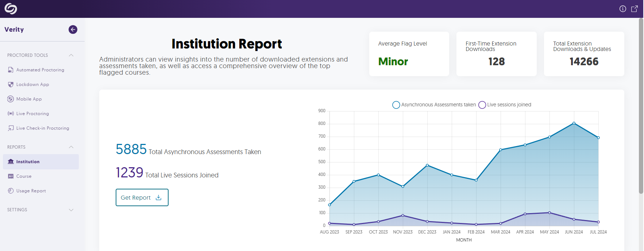Click the Verity logo icon in header
644x251 pixels.
[x=11, y=9]
